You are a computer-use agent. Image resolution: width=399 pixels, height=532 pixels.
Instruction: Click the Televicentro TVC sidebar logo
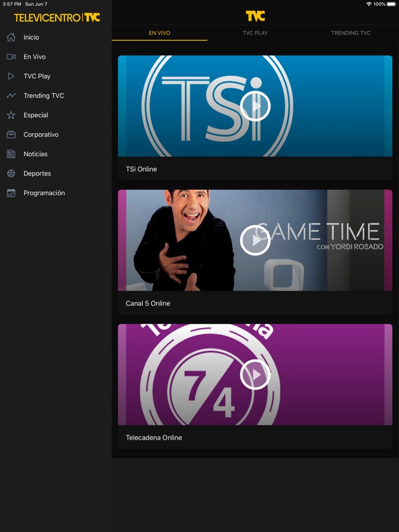[x=57, y=17]
